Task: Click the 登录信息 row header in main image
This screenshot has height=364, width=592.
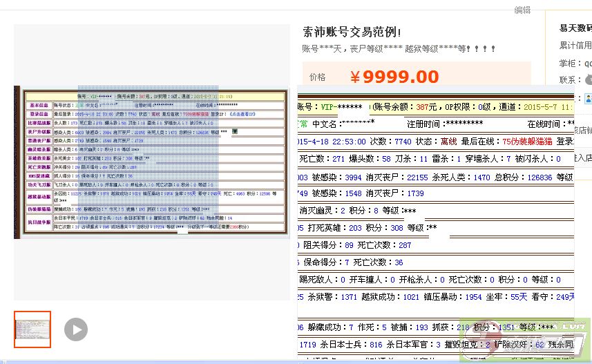Action: point(38,114)
